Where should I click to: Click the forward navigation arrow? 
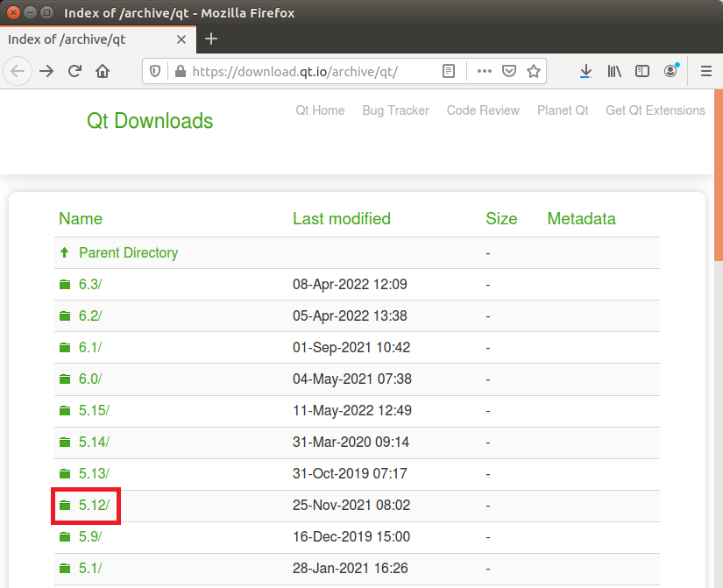pyautogui.click(x=46, y=71)
